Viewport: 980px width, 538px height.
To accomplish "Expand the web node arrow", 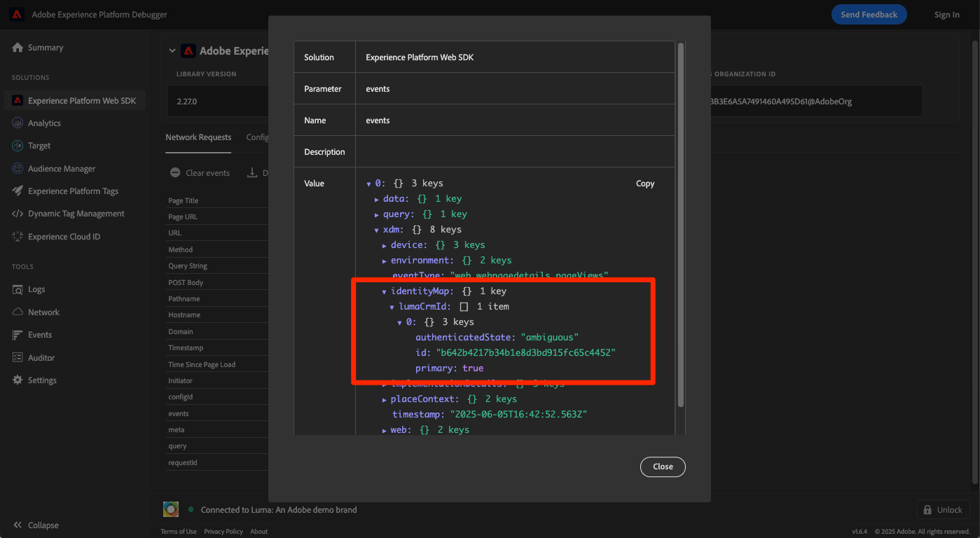I will pyautogui.click(x=385, y=431).
